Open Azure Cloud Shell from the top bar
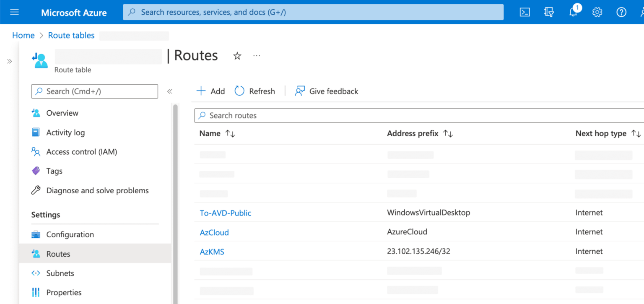This screenshot has height=304, width=644. tap(525, 12)
